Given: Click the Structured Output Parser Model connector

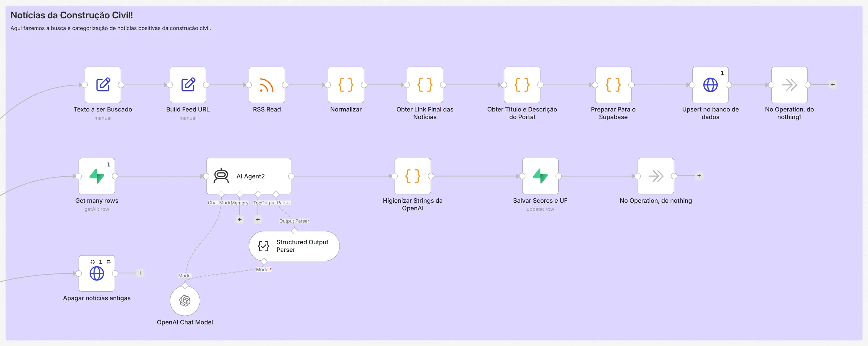Looking at the screenshot, I should pos(264,261).
